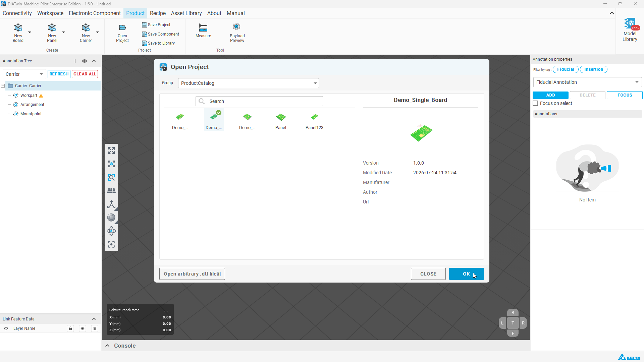The height and width of the screenshot is (362, 644).
Task: Toggle the Insertion tag filter
Action: [594, 69]
